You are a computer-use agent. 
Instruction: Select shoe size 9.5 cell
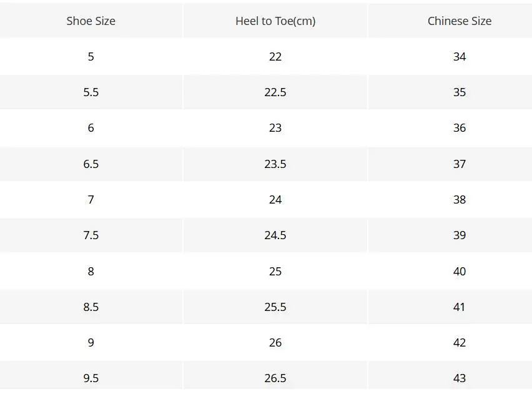coord(91,378)
